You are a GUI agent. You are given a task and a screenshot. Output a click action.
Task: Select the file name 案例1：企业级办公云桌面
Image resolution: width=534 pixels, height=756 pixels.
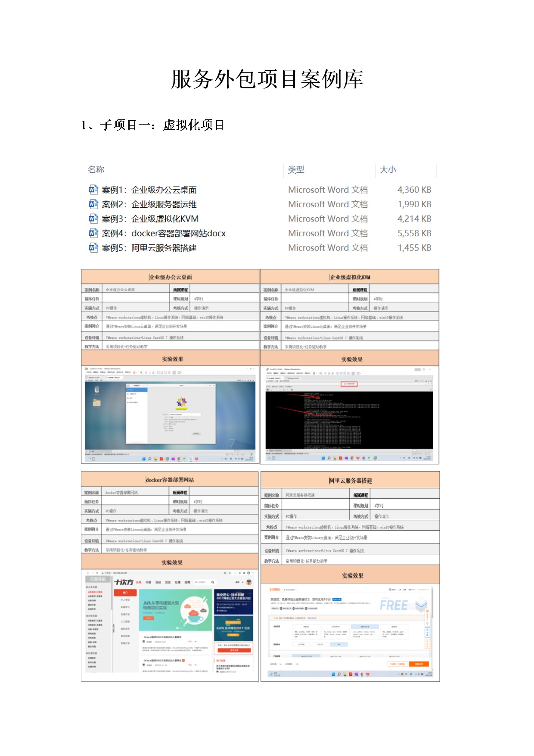pyautogui.click(x=149, y=190)
